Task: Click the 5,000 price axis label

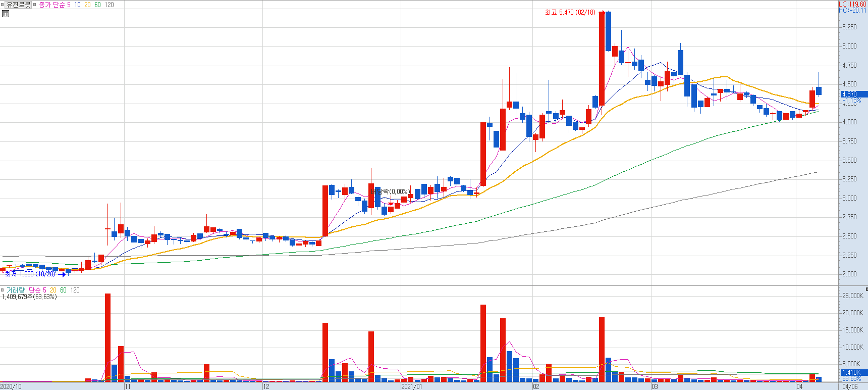Action: pyautogui.click(x=849, y=46)
